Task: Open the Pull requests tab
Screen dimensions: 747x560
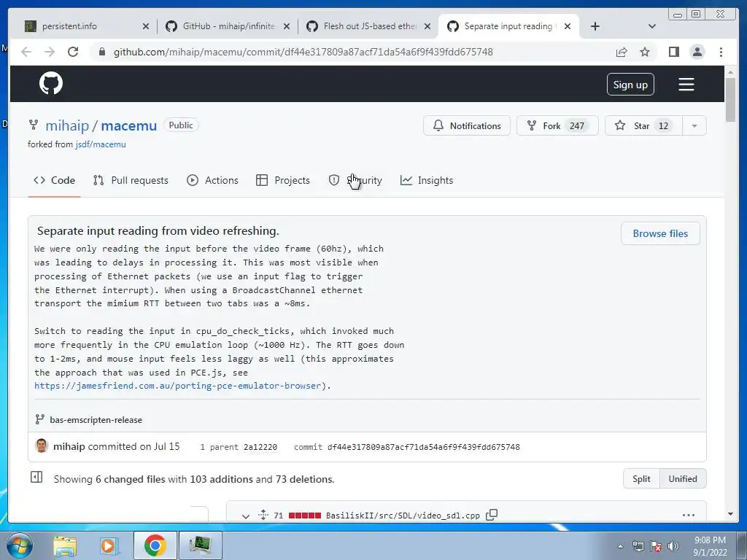Action: (x=131, y=180)
